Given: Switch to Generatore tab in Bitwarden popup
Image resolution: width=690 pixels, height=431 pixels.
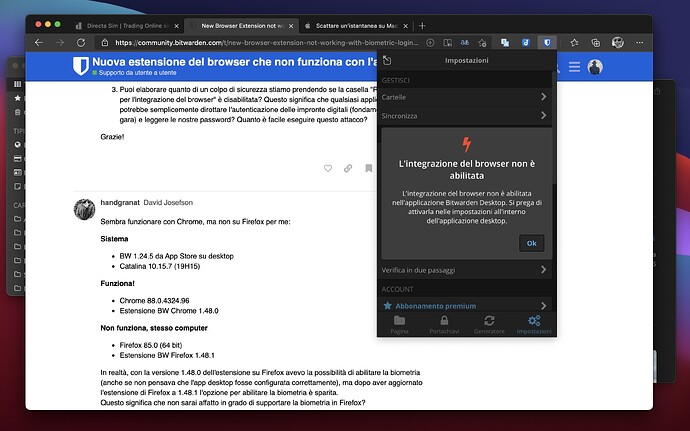Looking at the screenshot, I should pyautogui.click(x=489, y=324).
